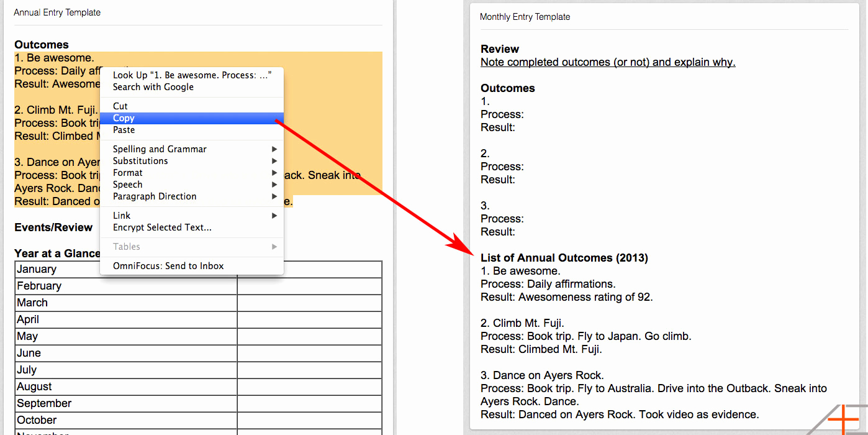Expand the Format submenu
The width and height of the screenshot is (868, 435).
click(x=192, y=173)
